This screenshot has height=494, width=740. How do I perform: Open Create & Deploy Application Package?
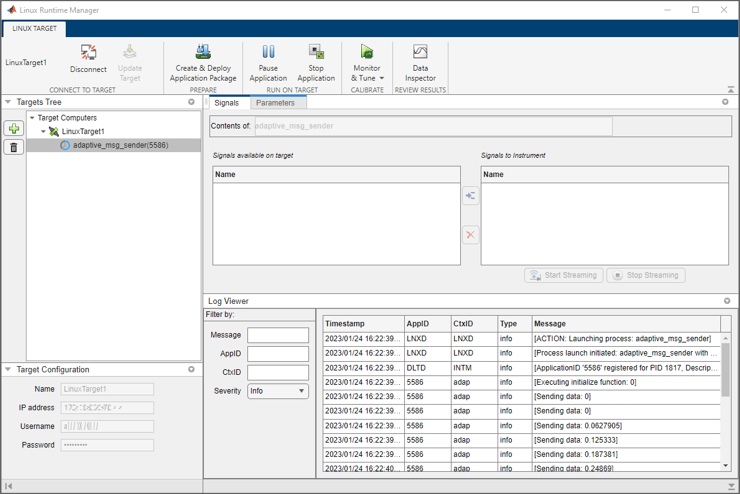pyautogui.click(x=203, y=53)
